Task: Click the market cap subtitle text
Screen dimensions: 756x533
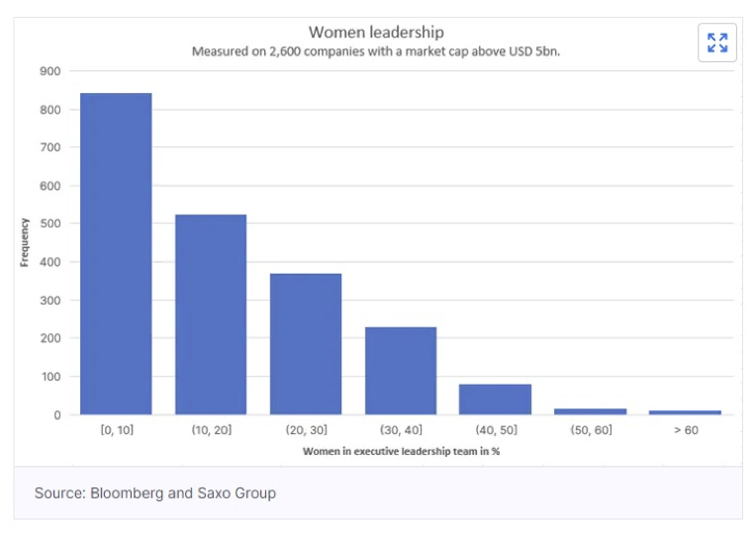Action: (375, 51)
